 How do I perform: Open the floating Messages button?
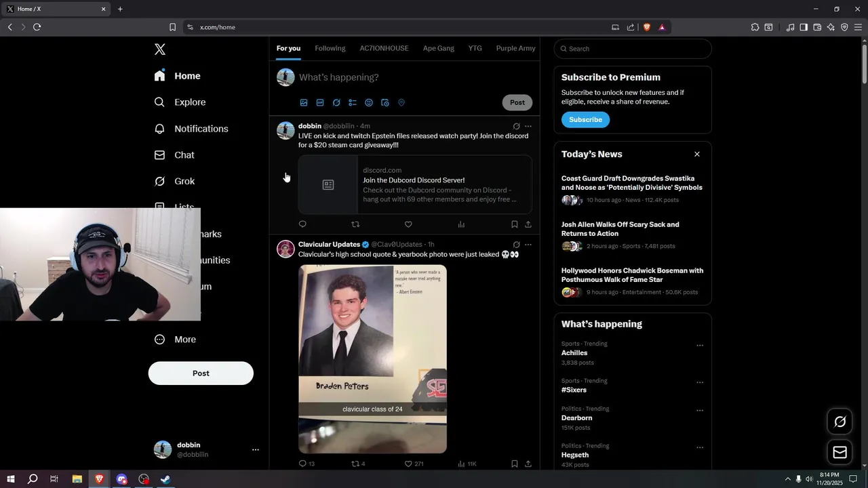coord(840,452)
